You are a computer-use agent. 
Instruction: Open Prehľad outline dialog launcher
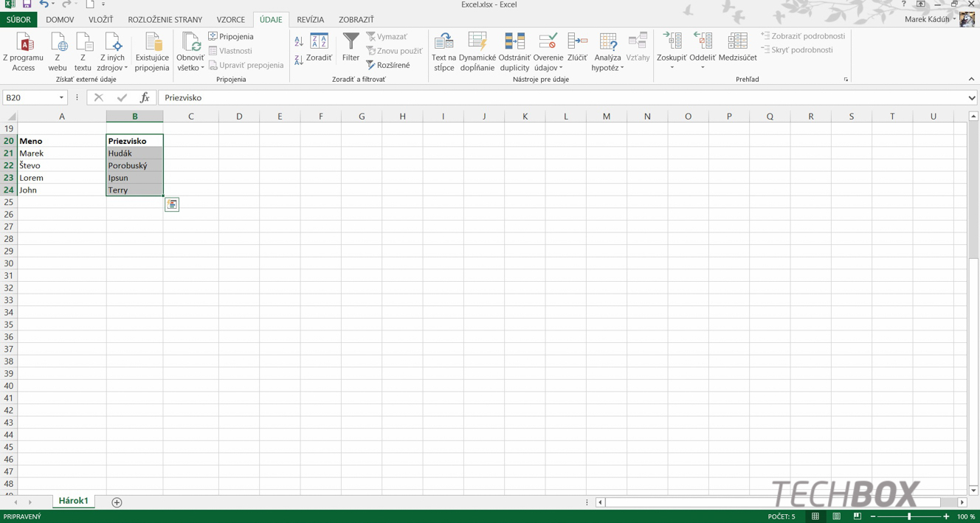(846, 80)
